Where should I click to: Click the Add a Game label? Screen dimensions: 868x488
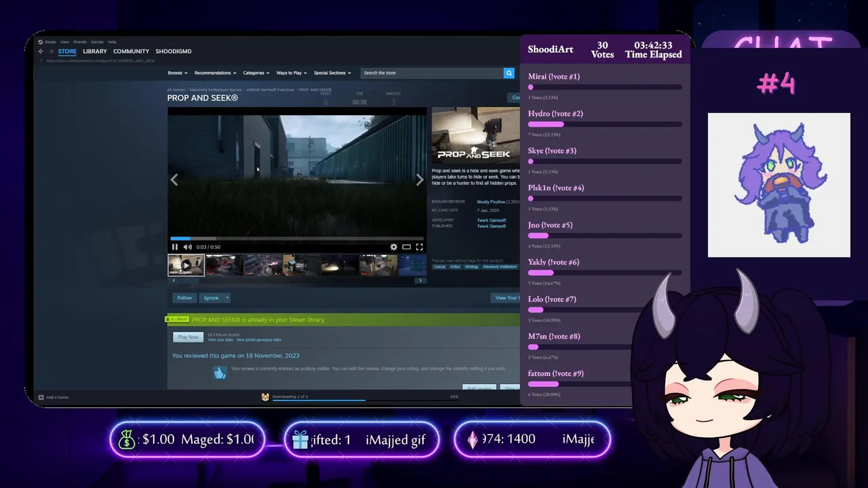[57, 397]
